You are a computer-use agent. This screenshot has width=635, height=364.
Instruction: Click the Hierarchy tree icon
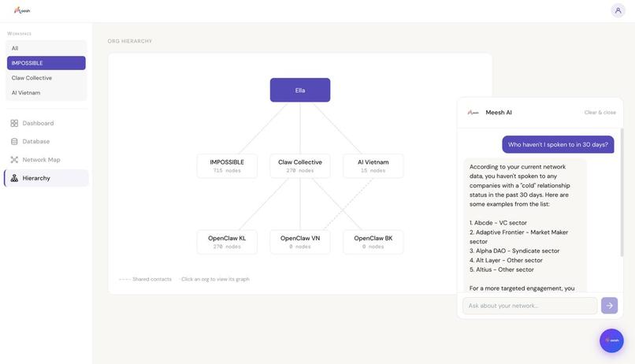[x=14, y=178]
